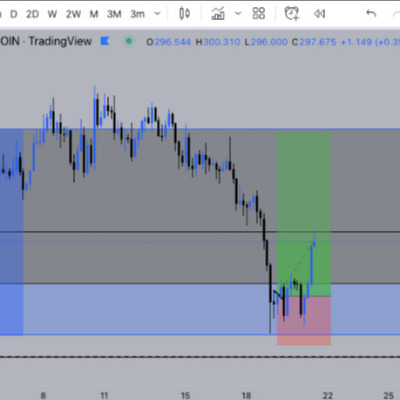Select the D daily timeframe
400x400 pixels.
pos(14,14)
